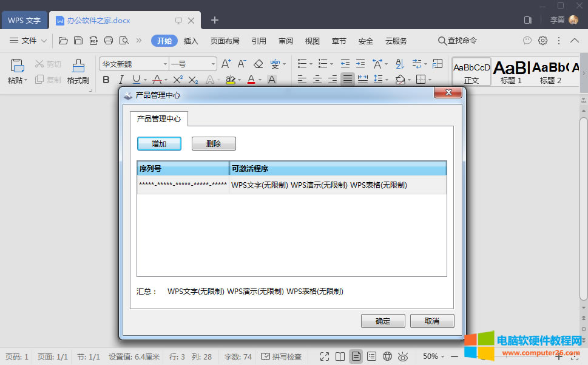Viewport: 588px width, 365px height.
Task: Toggle strikethrough text formatting
Action: click(x=157, y=80)
